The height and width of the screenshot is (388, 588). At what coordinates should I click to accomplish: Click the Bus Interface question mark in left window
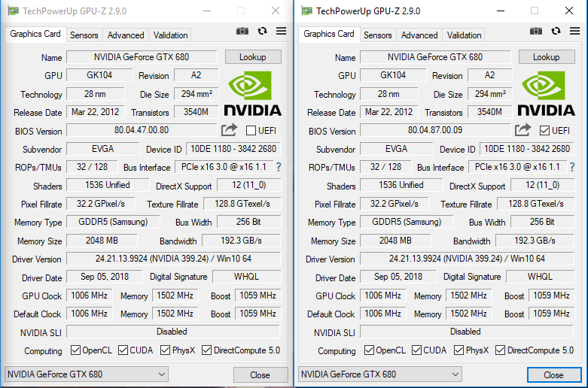(x=279, y=167)
